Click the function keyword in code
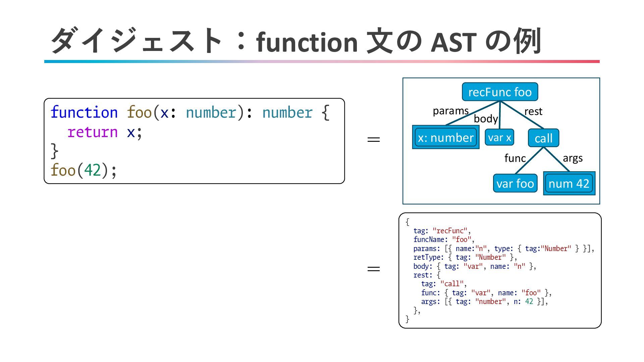Screen dimensions: 644x362 [84, 112]
